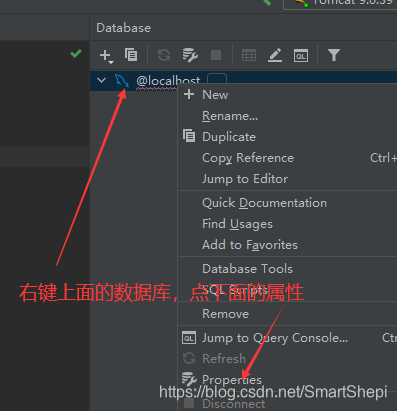Select Copy Reference menu entry

point(287,158)
